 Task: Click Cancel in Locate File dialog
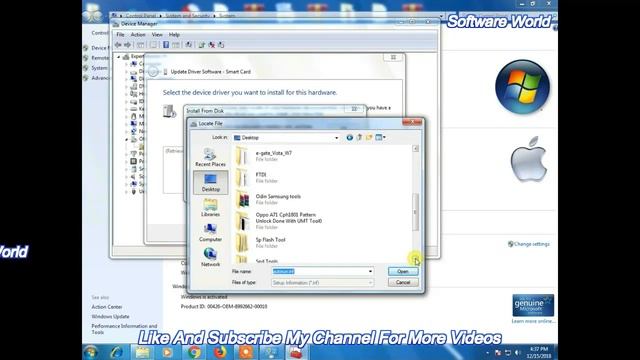point(403,282)
